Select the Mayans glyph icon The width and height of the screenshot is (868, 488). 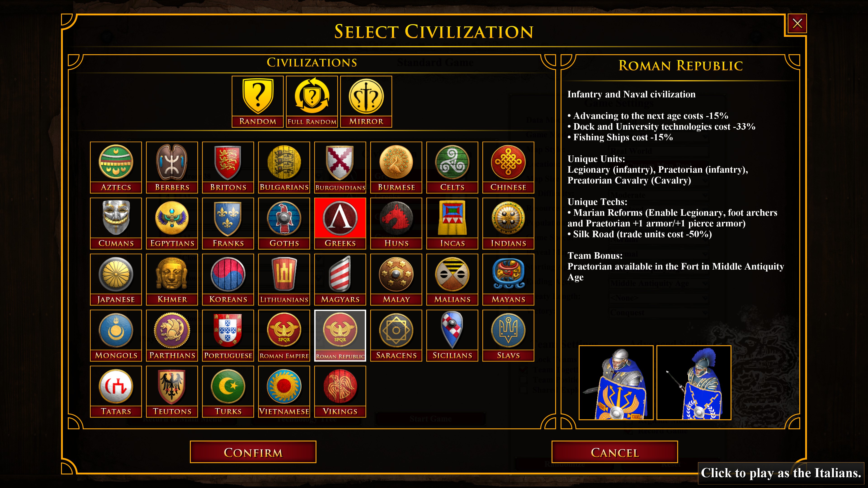point(508,279)
